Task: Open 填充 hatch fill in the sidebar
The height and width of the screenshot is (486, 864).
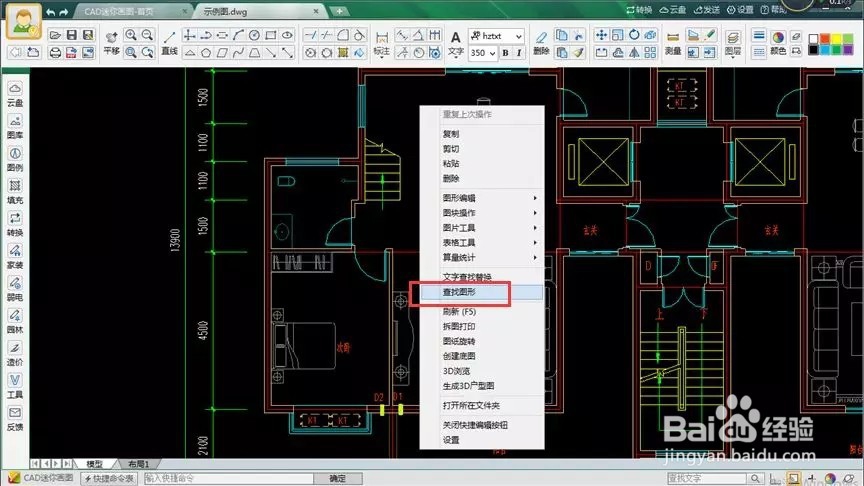Action: click(15, 192)
